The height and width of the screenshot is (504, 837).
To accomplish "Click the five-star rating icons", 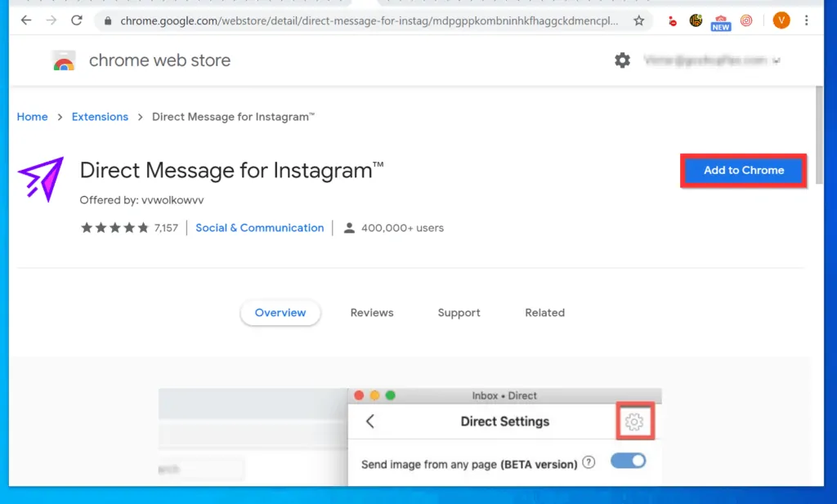I will click(114, 228).
